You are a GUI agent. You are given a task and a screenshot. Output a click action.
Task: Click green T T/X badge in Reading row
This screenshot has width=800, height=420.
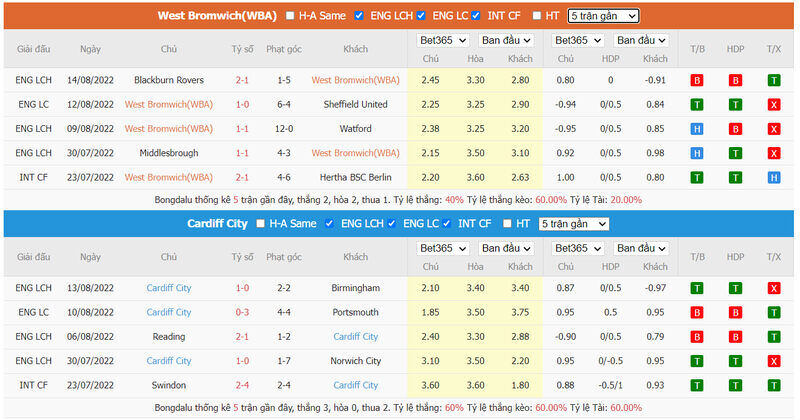click(x=773, y=337)
